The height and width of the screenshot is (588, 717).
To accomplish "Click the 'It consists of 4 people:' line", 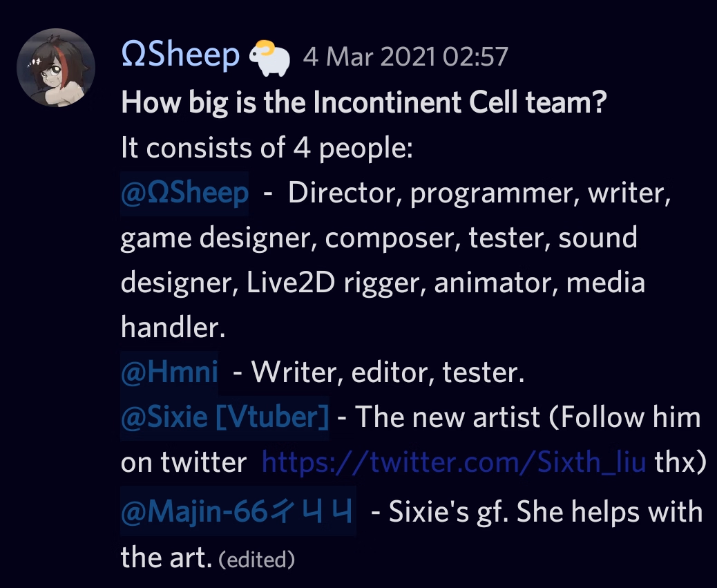I will [x=267, y=148].
